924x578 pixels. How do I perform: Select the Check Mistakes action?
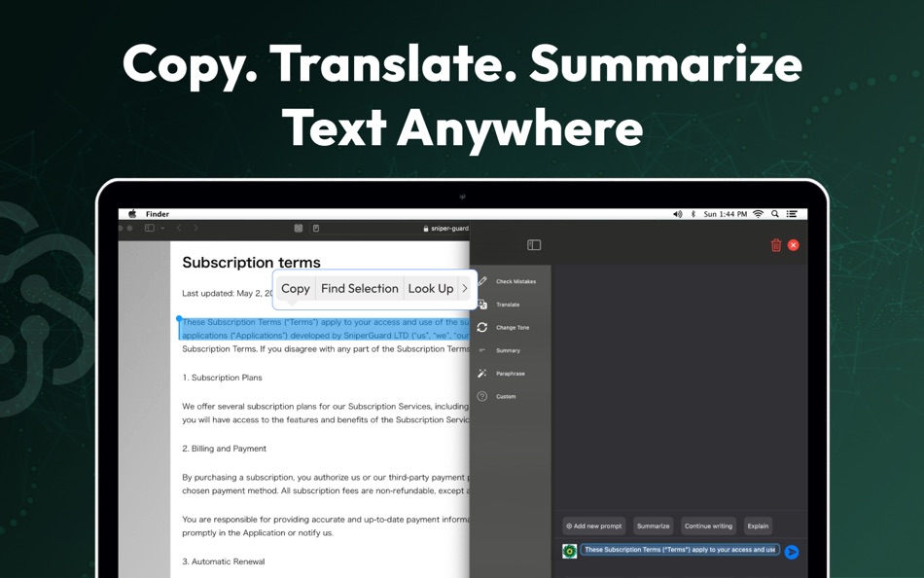coord(515,281)
